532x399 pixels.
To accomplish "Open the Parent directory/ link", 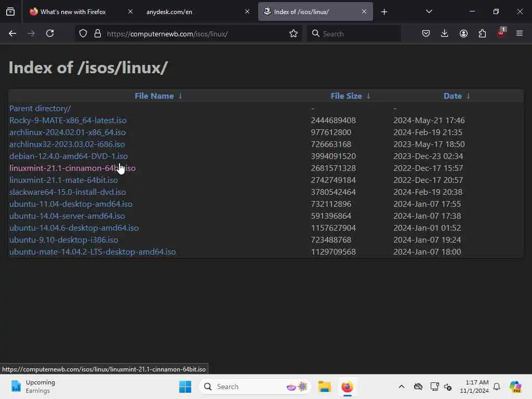I will point(39,108).
